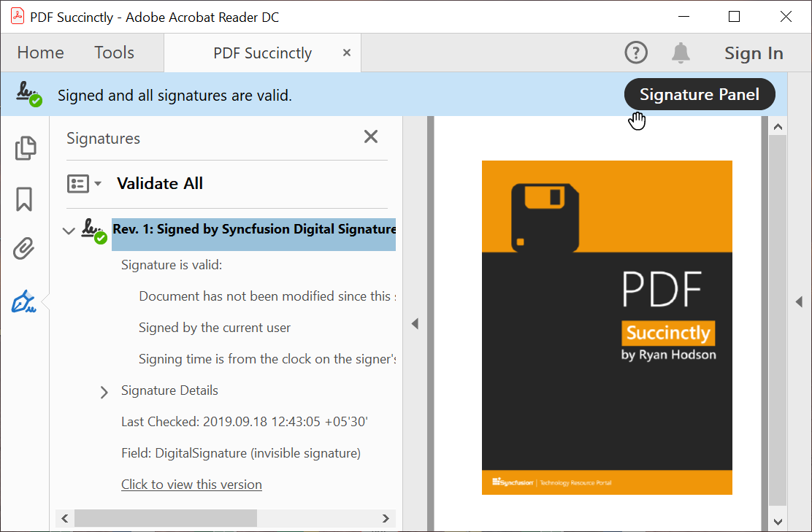
Task: Collapse the Rev. 1 signature entry
Action: pyautogui.click(x=68, y=229)
